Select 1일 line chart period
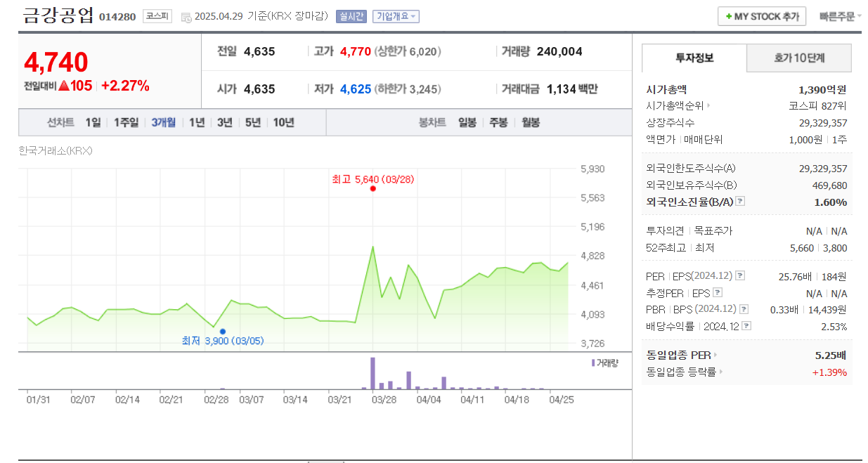The height and width of the screenshot is (463, 868). pyautogui.click(x=93, y=122)
